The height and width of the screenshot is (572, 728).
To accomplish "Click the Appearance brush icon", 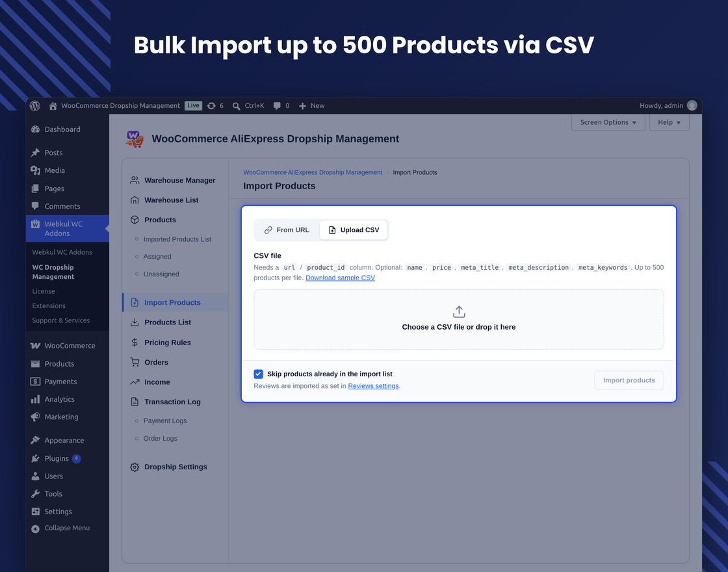I will (35, 440).
